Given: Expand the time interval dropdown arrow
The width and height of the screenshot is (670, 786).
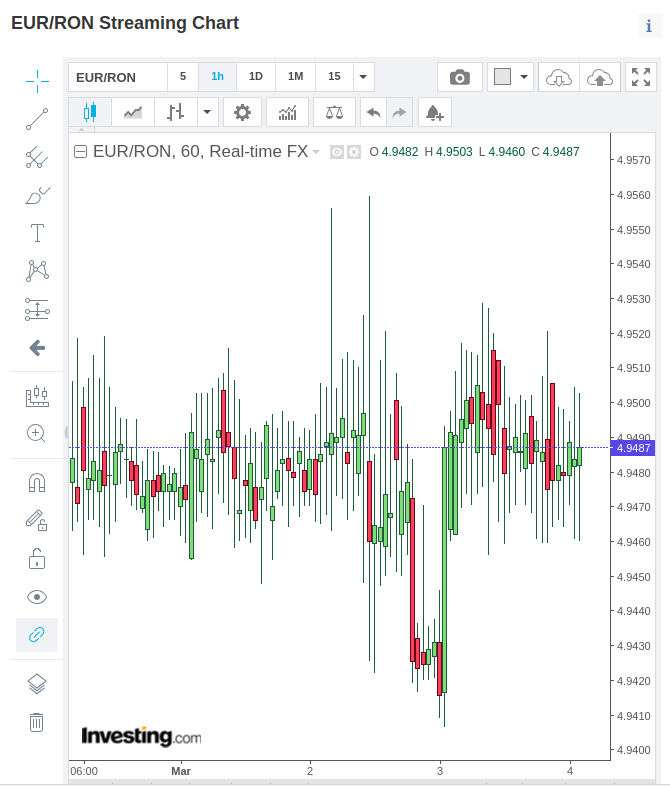Looking at the screenshot, I should pos(363,77).
